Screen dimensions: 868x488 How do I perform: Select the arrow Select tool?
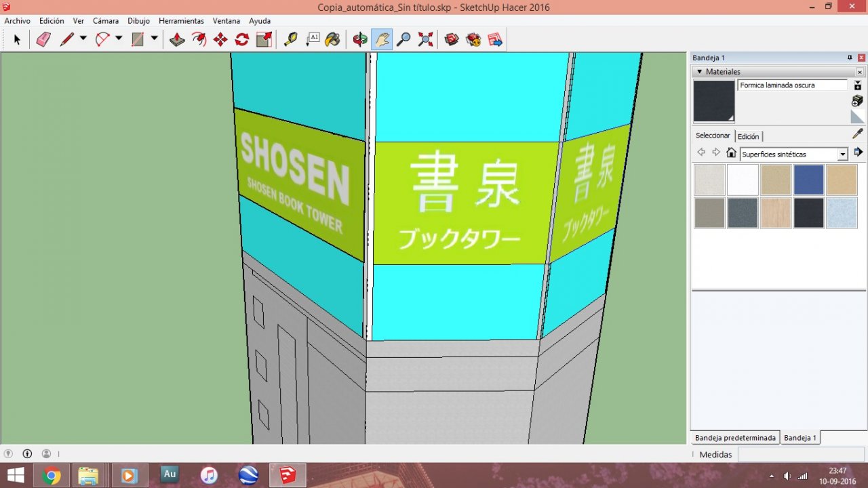[17, 40]
